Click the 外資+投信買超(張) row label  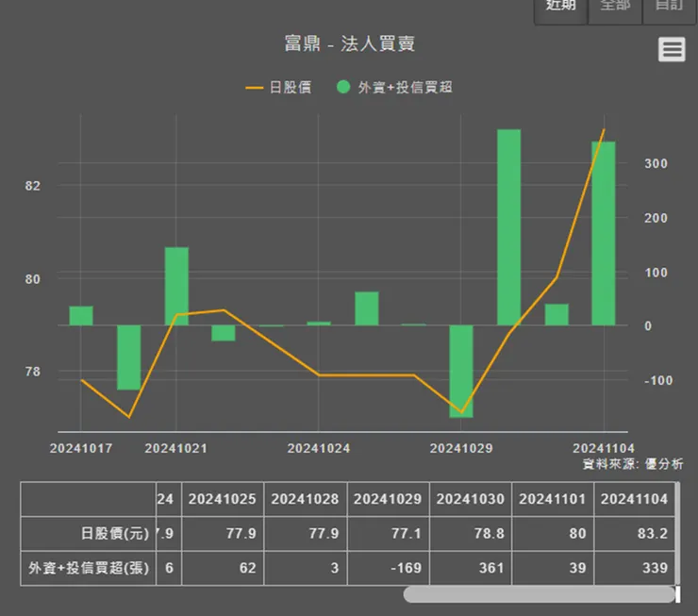click(89, 568)
